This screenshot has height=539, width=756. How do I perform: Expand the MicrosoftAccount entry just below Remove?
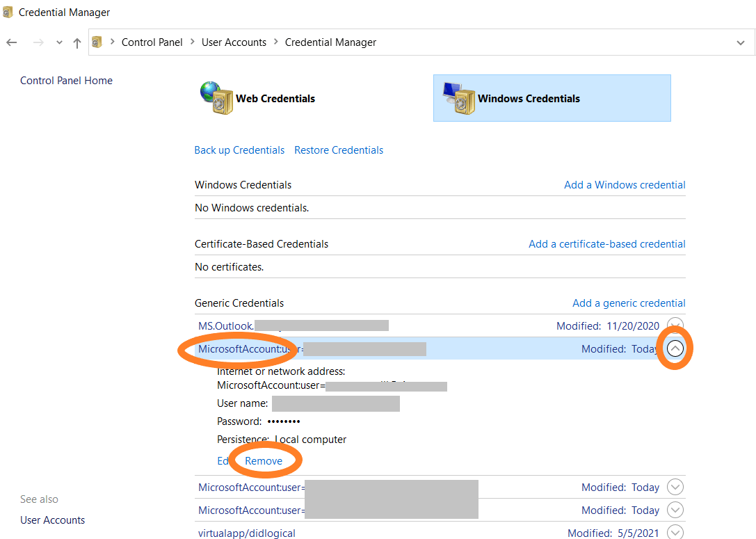click(675, 487)
